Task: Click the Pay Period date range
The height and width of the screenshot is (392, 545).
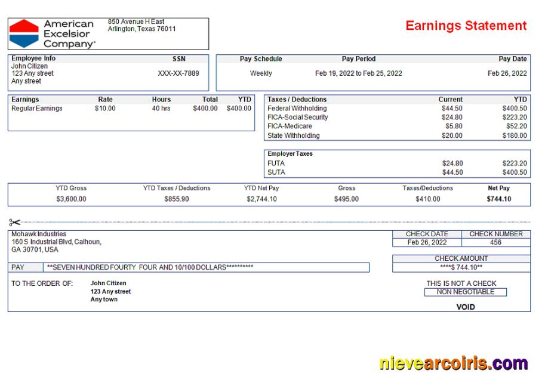Action: point(358,73)
